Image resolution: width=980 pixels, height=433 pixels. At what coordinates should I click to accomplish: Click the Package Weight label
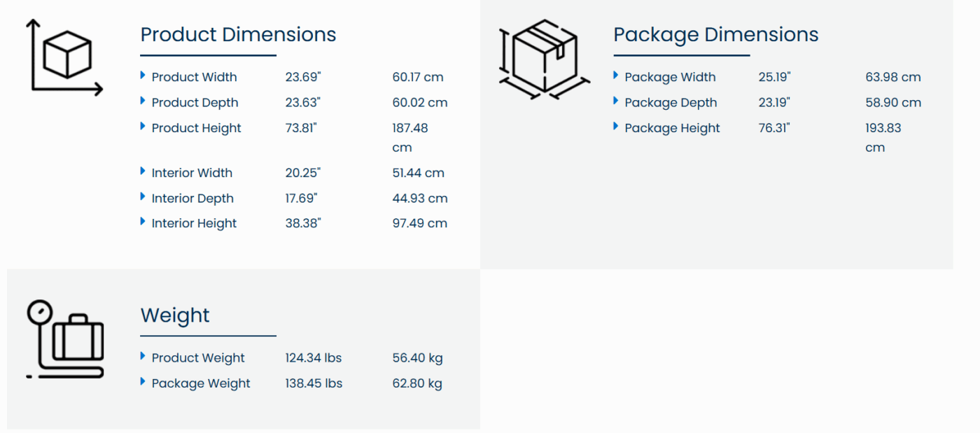point(201,383)
